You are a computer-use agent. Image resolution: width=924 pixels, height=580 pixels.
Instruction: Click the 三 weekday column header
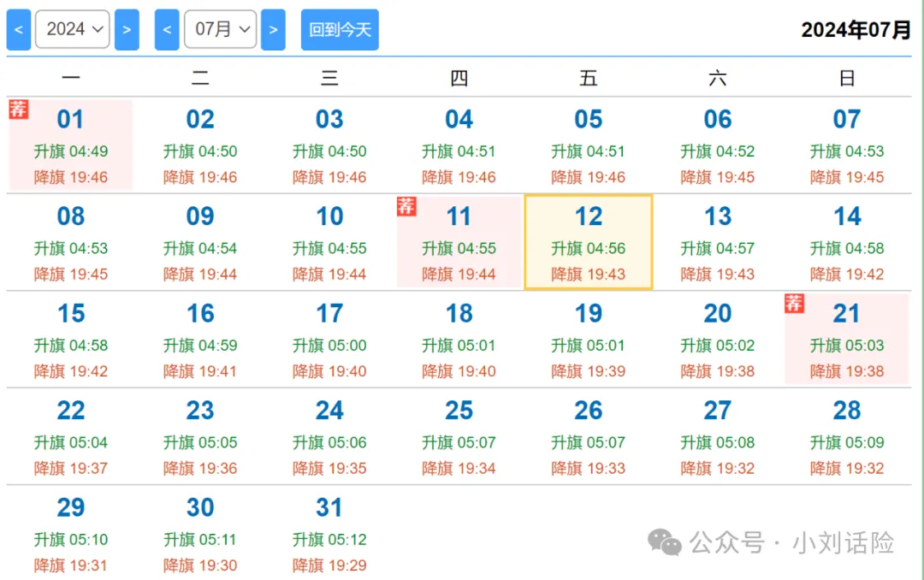(329, 79)
